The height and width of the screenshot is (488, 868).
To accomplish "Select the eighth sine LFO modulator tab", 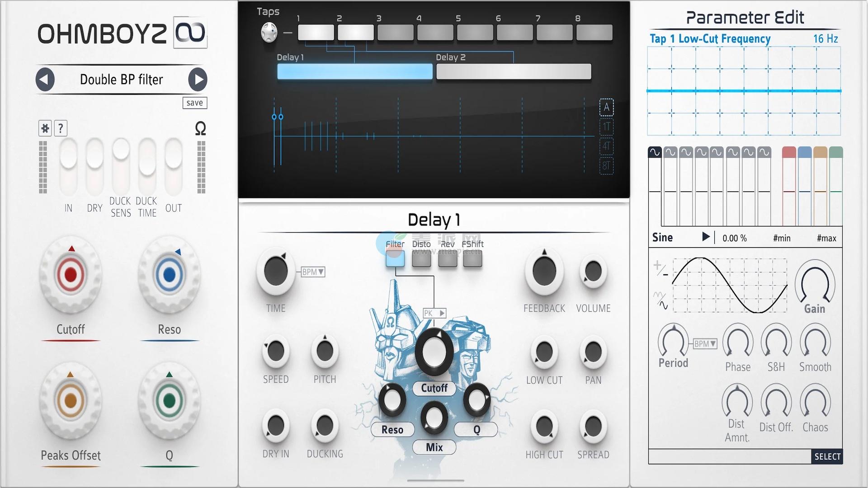I will coord(764,152).
